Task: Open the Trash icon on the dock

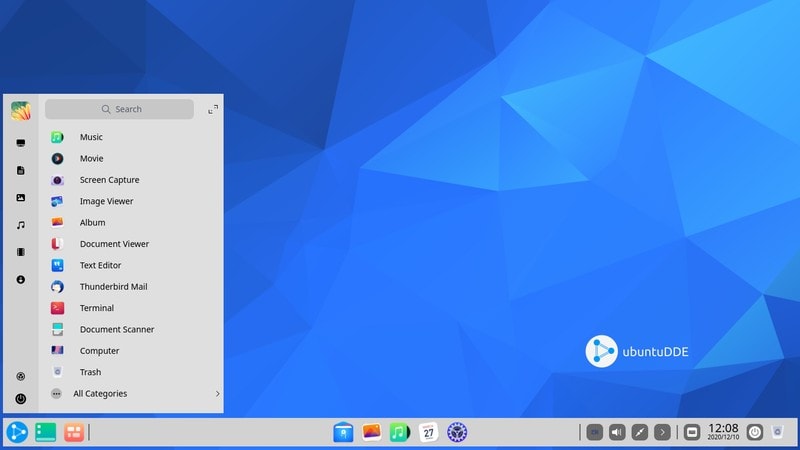Action: coord(778,433)
